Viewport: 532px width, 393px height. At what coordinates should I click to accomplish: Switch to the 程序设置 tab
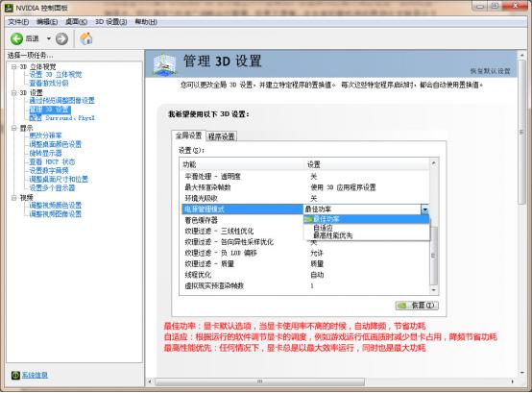[x=221, y=136]
